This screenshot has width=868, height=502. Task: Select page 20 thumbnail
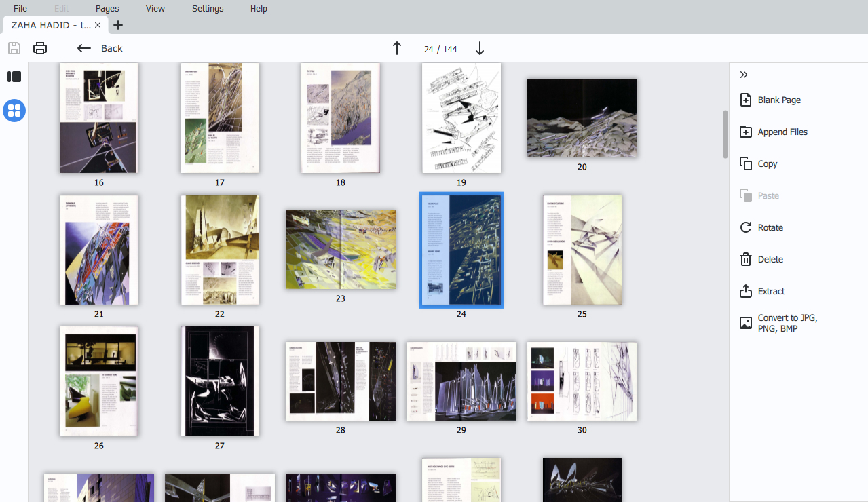[582, 118]
